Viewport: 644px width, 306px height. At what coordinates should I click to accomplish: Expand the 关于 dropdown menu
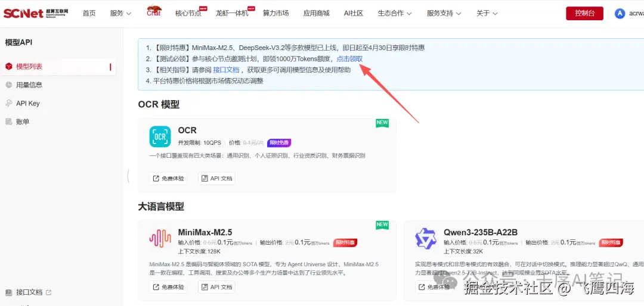(x=487, y=13)
